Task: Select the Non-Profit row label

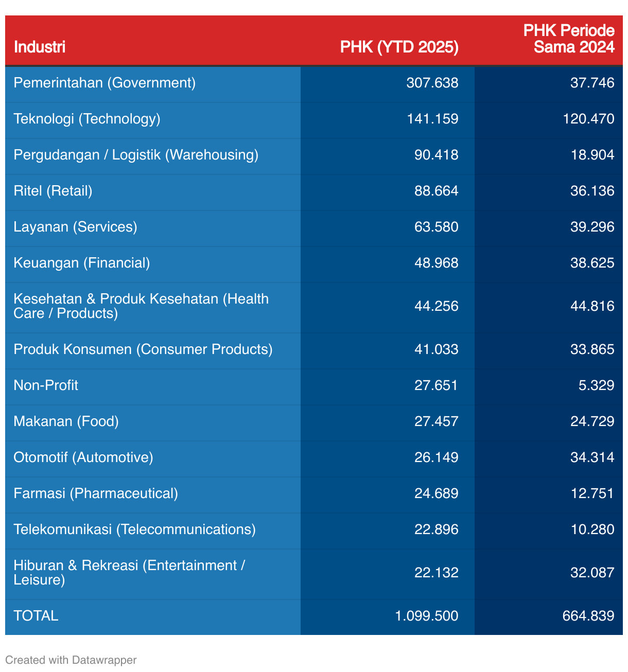Action: (x=46, y=385)
